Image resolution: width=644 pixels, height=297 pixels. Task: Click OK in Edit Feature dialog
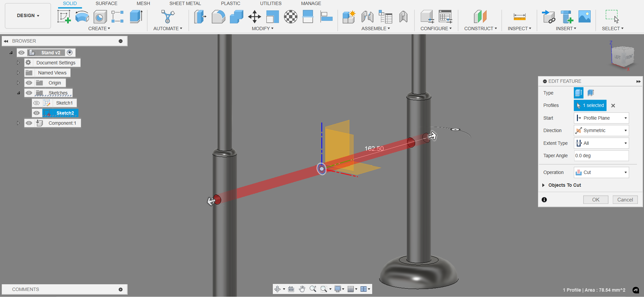(x=596, y=200)
